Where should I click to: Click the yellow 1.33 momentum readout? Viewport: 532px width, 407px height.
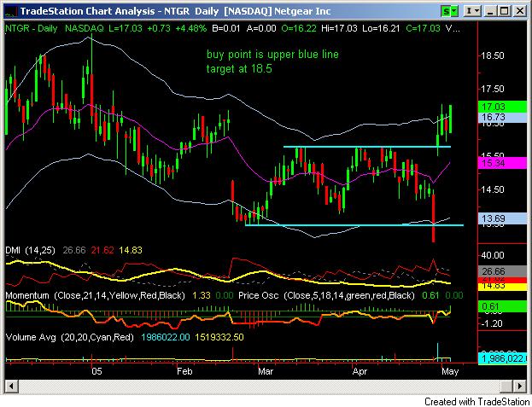(x=202, y=296)
